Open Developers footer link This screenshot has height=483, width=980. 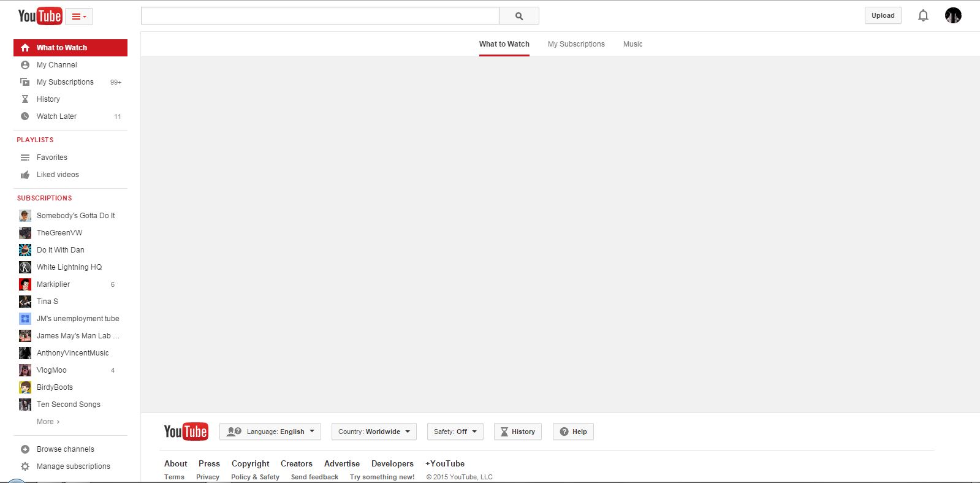click(x=392, y=464)
